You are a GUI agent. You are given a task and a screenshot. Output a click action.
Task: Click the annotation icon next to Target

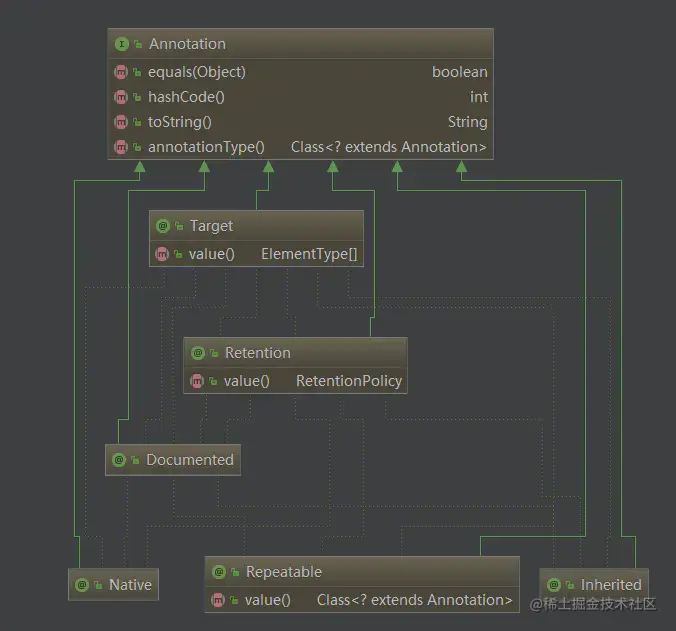[163, 226]
